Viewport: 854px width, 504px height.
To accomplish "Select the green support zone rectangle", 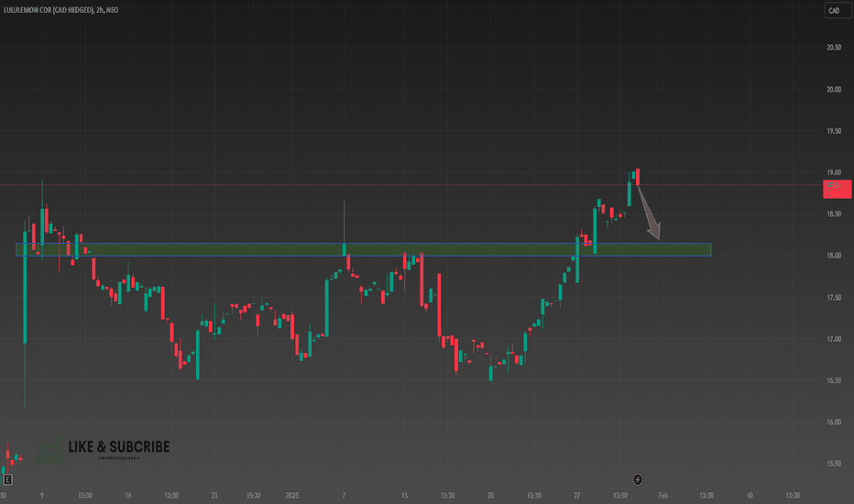I will (x=363, y=249).
